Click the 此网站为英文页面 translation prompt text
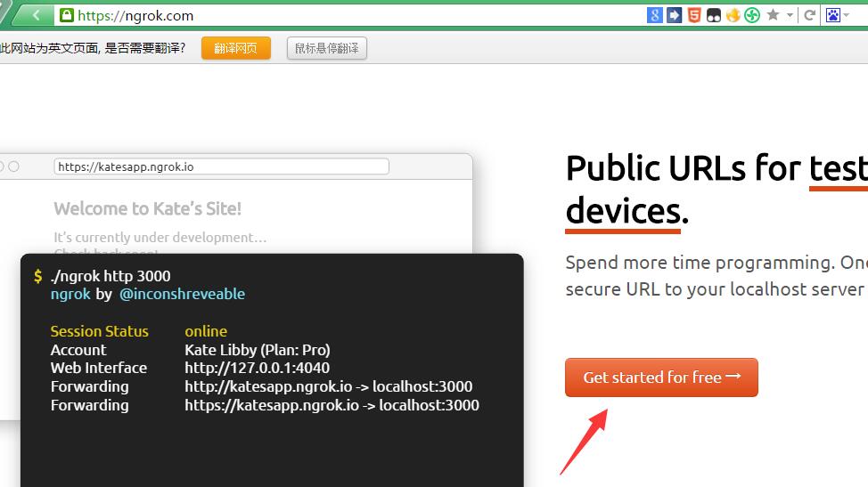The image size is (868, 487). click(x=93, y=48)
